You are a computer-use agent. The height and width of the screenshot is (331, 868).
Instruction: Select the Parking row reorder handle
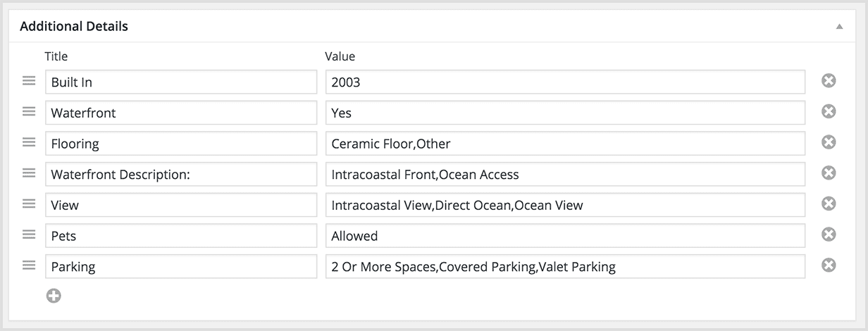pos(29,265)
